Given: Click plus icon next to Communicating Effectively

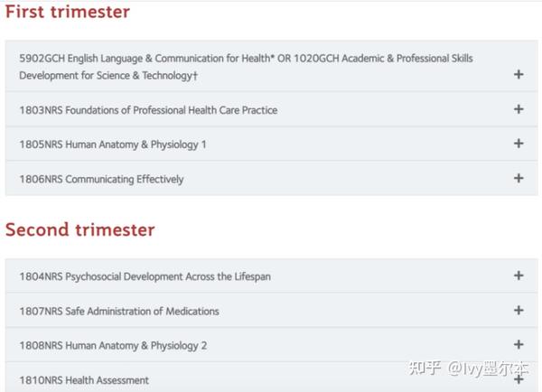Looking at the screenshot, I should (519, 178).
